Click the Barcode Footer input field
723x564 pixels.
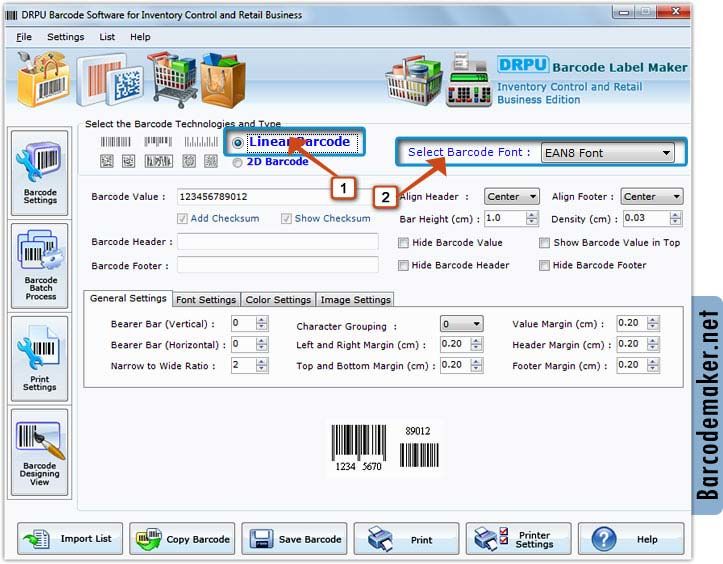pyautogui.click(x=278, y=265)
